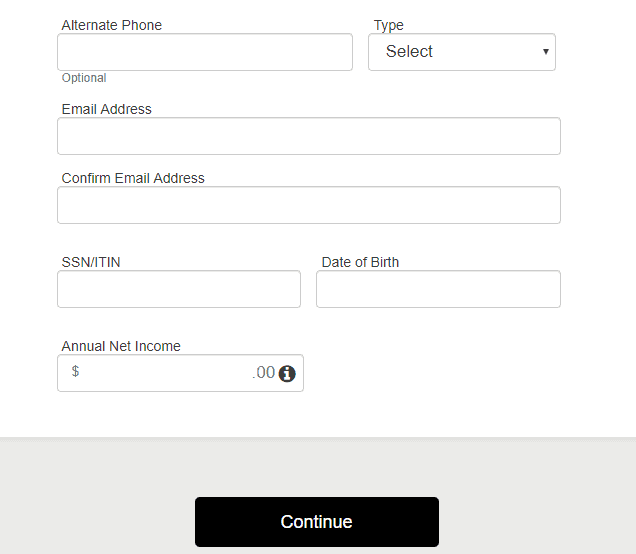Click the Confirm Email Address label
The height and width of the screenshot is (554, 636).
click(133, 178)
